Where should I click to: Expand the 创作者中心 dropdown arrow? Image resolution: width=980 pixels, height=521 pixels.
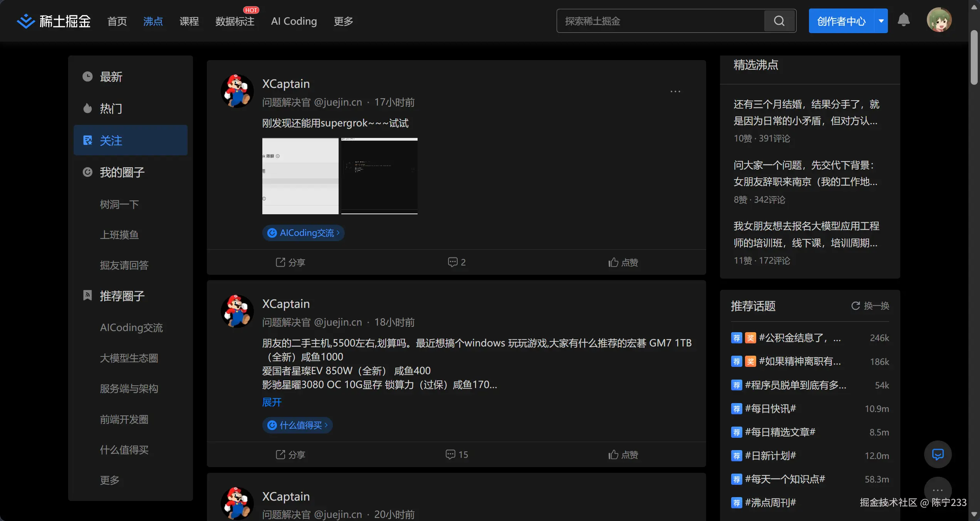pos(881,21)
